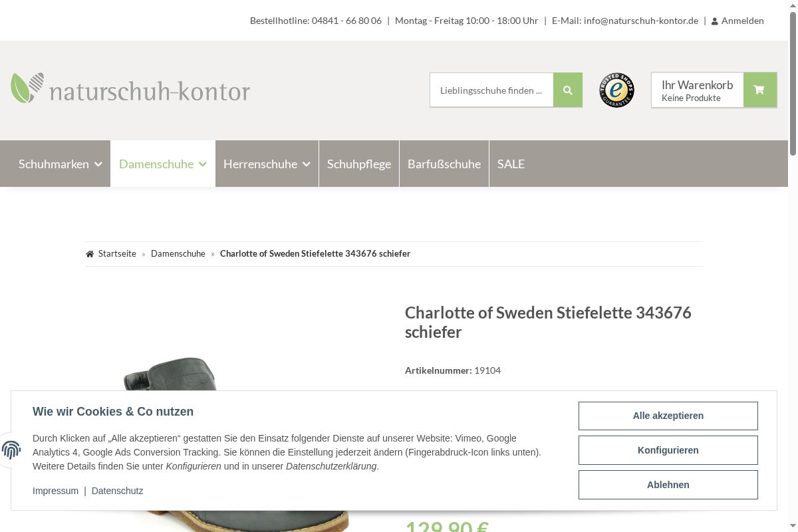Expand the Damenschuhe dropdown menu
The height and width of the screenshot is (532, 798).
[163, 164]
